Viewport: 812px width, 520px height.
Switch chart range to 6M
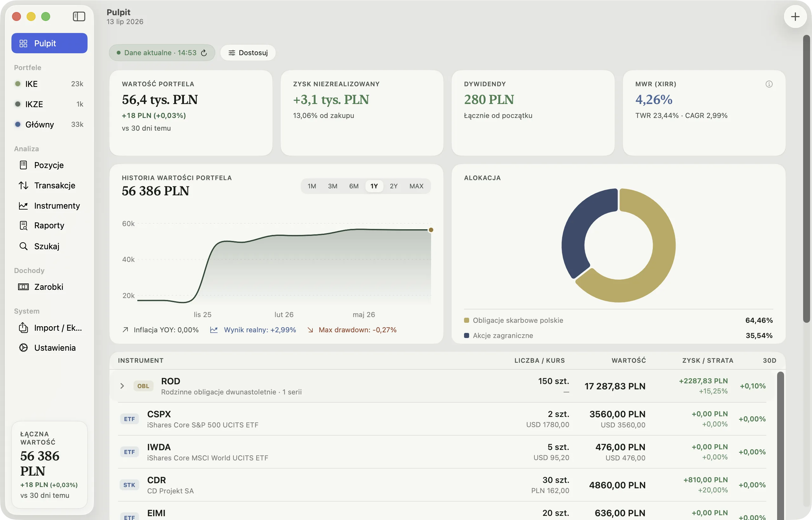(354, 186)
